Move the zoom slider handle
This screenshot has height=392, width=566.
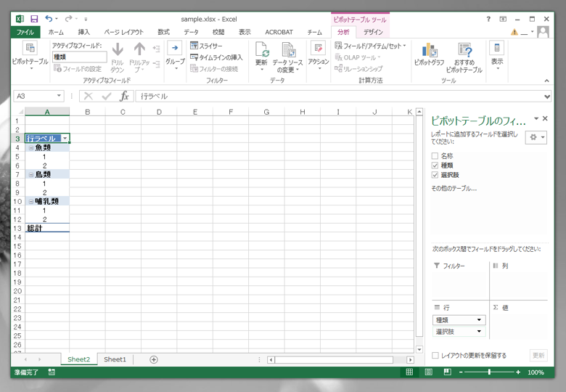point(489,372)
